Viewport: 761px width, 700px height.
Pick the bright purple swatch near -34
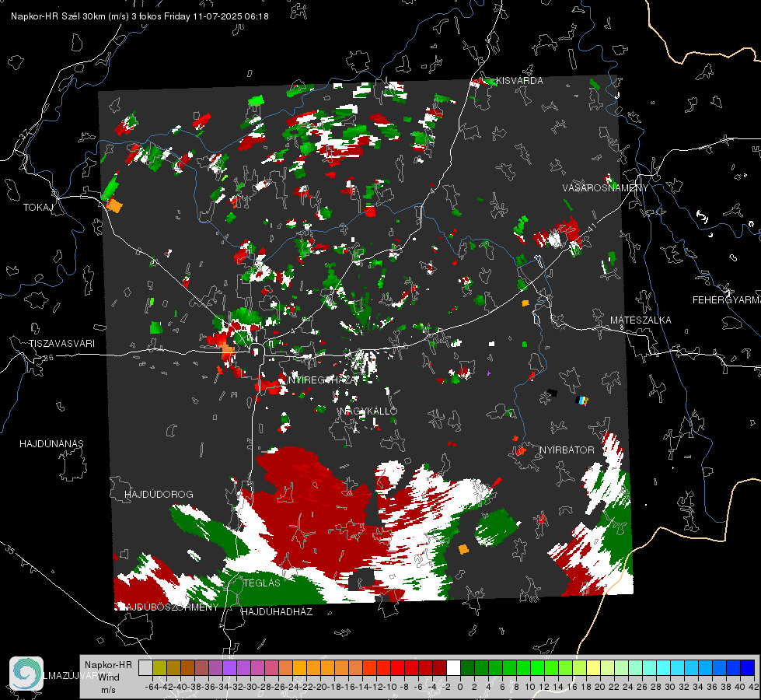pos(229,668)
